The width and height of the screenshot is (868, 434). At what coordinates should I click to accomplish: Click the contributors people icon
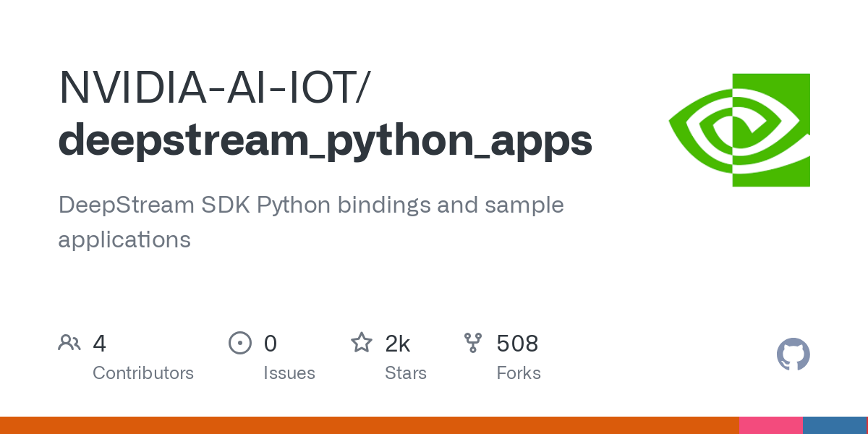pos(69,343)
